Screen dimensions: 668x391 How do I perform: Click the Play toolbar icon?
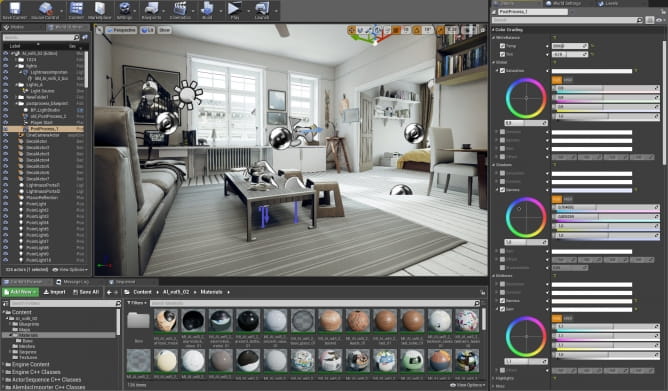(x=234, y=9)
